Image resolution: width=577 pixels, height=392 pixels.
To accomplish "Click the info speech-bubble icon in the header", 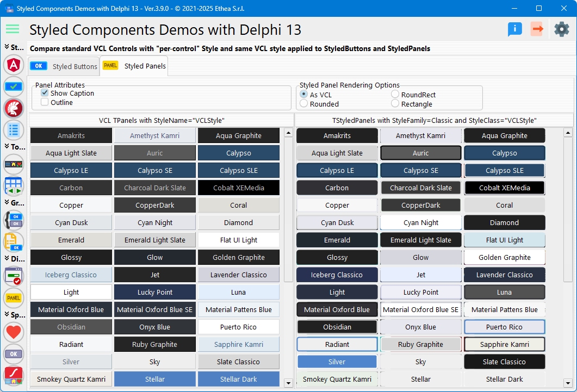I will (514, 29).
